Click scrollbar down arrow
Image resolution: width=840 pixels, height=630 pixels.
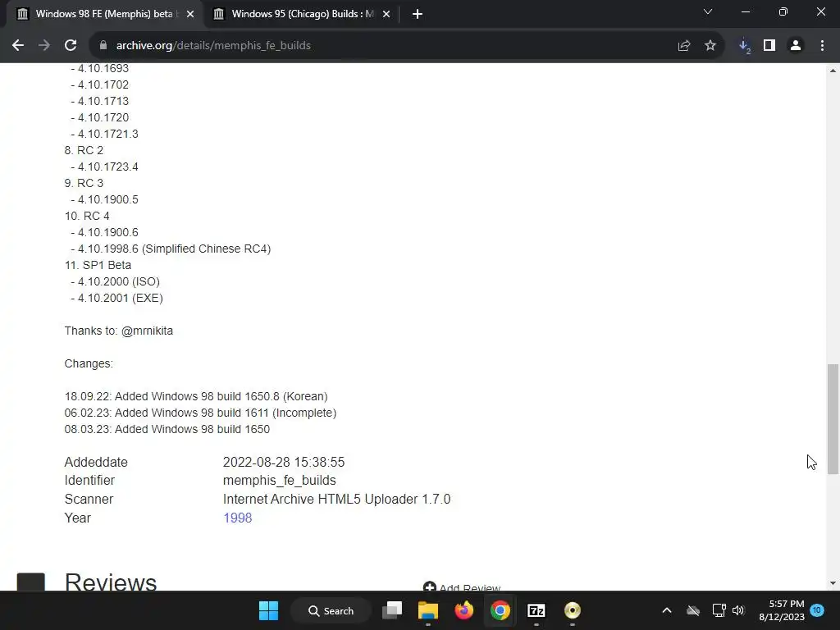[833, 583]
